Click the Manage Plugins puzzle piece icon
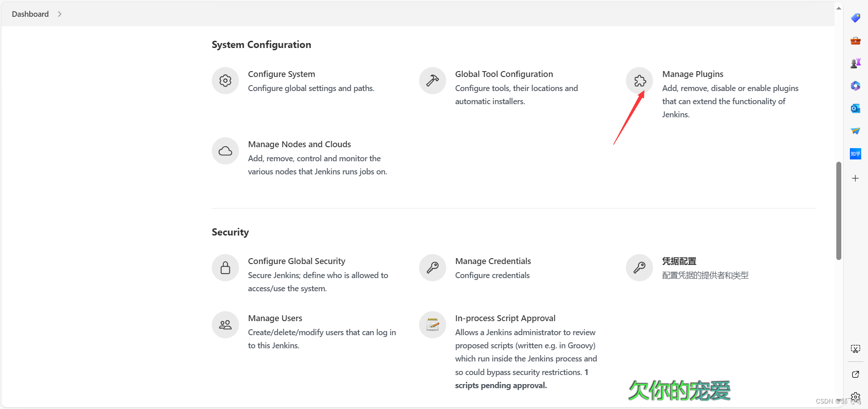 point(639,81)
